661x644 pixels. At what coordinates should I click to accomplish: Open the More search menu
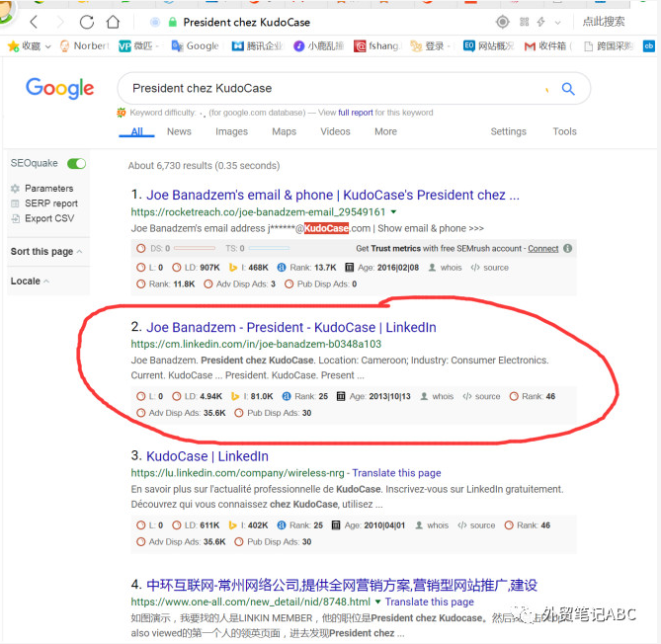pyautogui.click(x=385, y=132)
